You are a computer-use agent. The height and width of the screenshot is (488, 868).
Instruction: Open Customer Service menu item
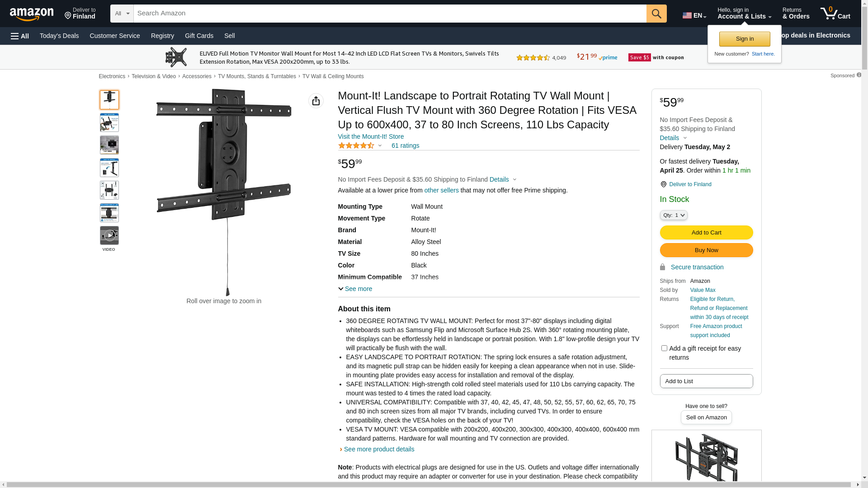pos(115,36)
